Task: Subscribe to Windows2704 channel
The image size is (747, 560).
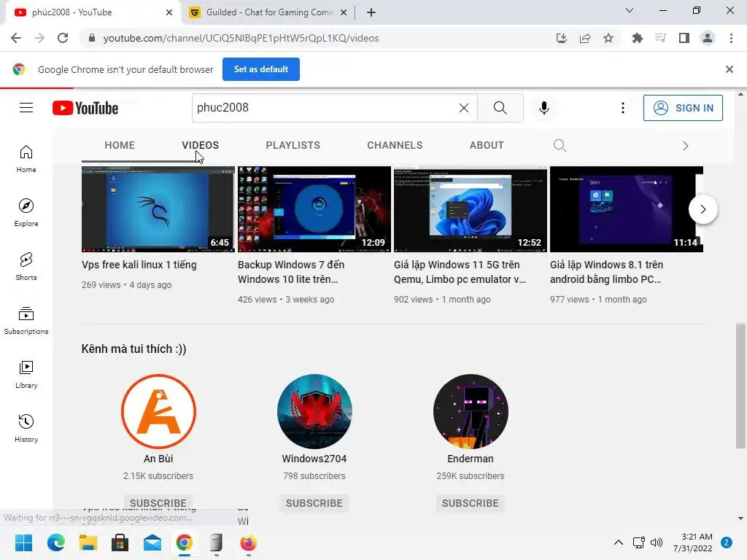Action: click(x=314, y=503)
